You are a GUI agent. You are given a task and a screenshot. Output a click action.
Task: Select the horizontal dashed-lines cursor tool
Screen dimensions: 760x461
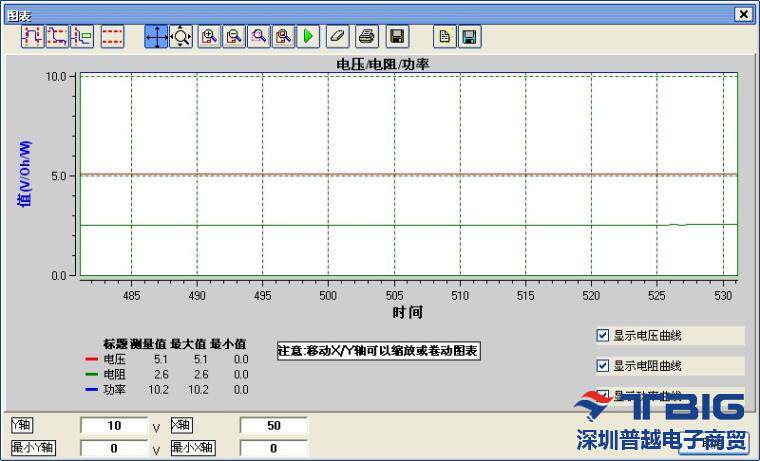(x=112, y=36)
